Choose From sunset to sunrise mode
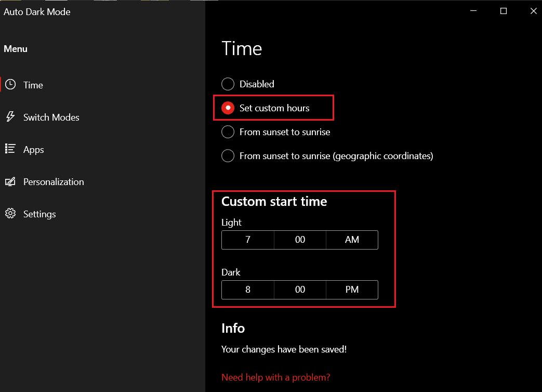Viewport: 542px width, 392px height. [x=228, y=132]
